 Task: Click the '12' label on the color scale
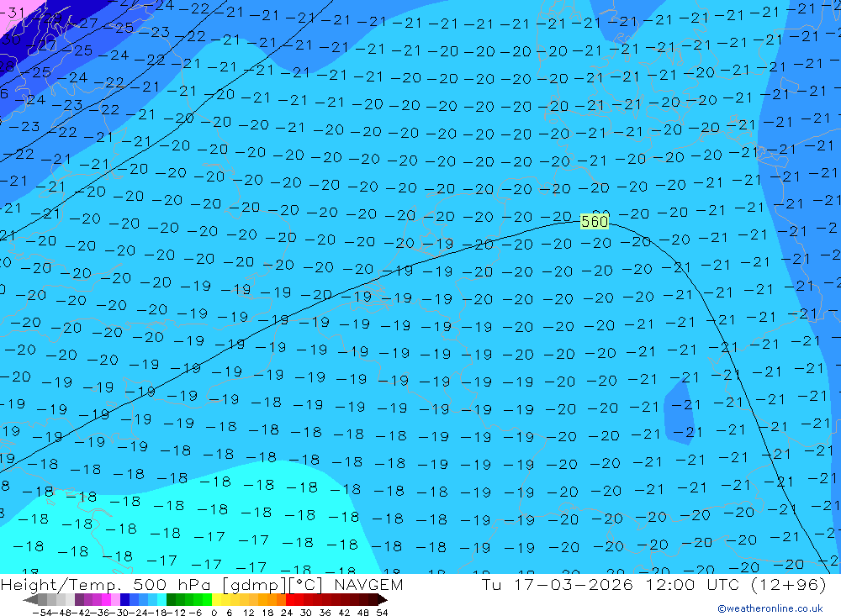click(x=248, y=613)
